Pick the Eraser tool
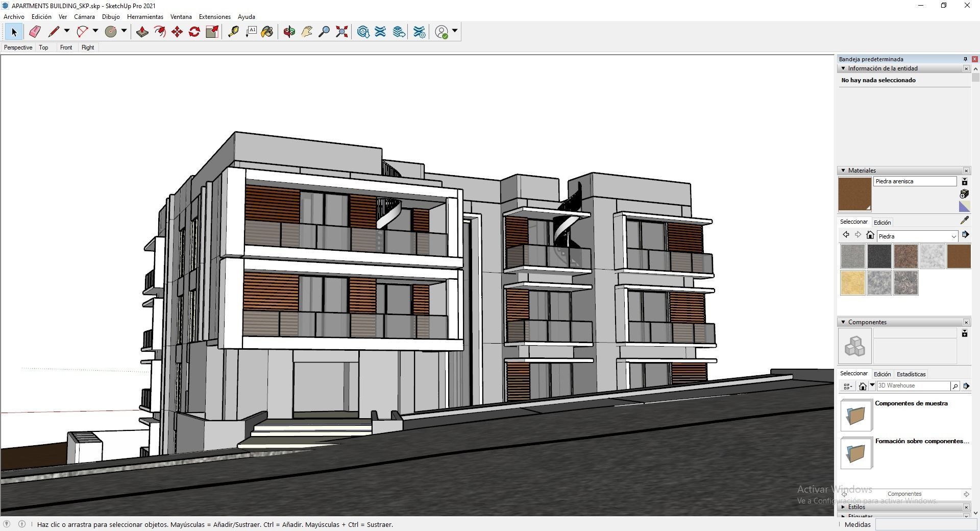This screenshot has height=531, width=980. [x=35, y=32]
